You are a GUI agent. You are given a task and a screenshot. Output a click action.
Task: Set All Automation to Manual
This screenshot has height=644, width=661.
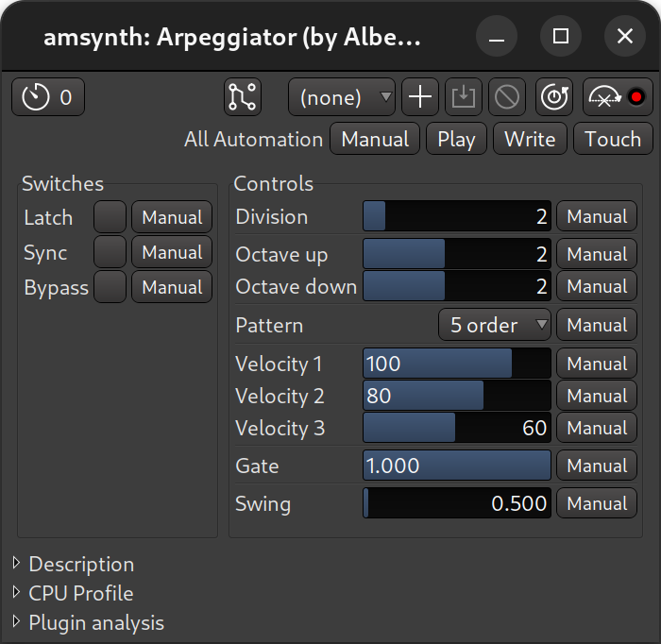coord(375,139)
